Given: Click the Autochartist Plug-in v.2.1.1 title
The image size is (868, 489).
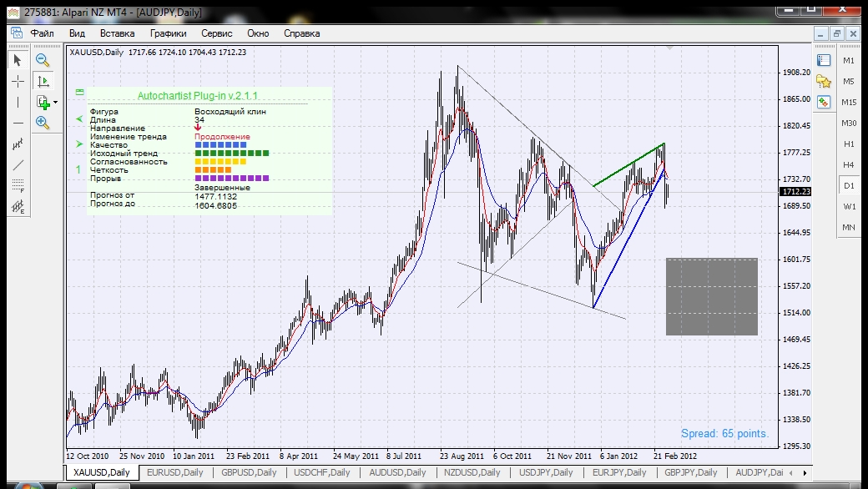Looking at the screenshot, I should (x=198, y=96).
